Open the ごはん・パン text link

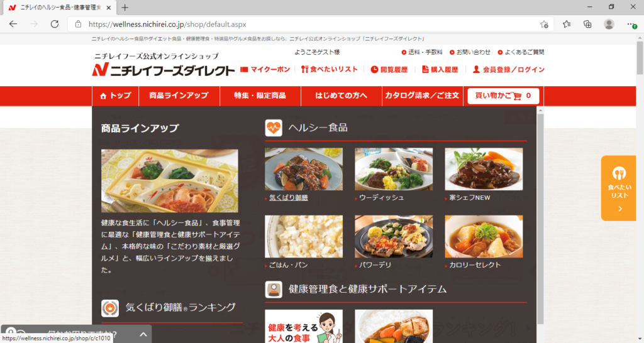(x=288, y=265)
